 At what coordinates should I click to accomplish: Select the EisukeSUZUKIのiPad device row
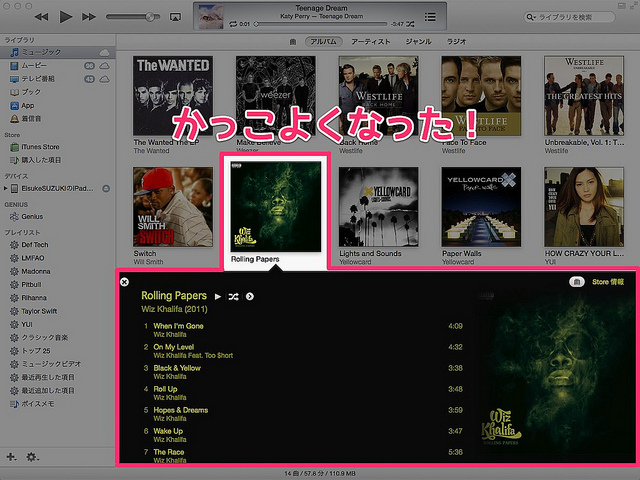pos(58,189)
